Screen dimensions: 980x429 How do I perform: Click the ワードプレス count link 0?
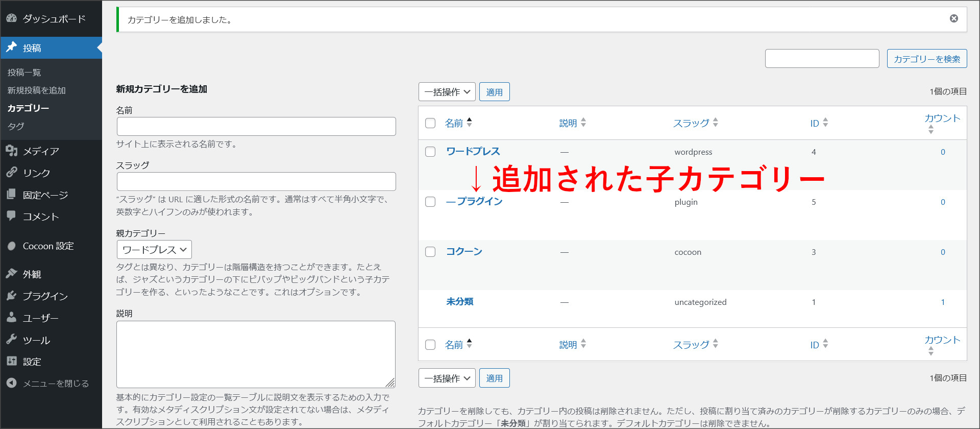(943, 152)
